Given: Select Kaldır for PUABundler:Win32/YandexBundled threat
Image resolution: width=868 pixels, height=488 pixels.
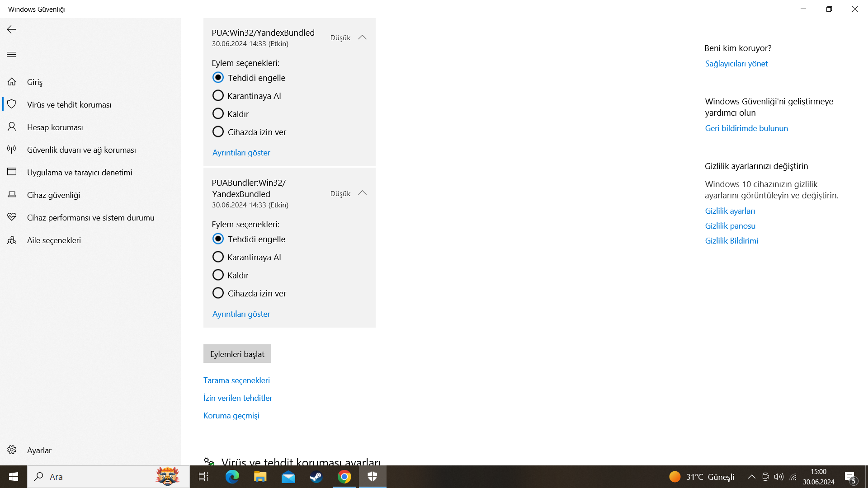Looking at the screenshot, I should (218, 275).
